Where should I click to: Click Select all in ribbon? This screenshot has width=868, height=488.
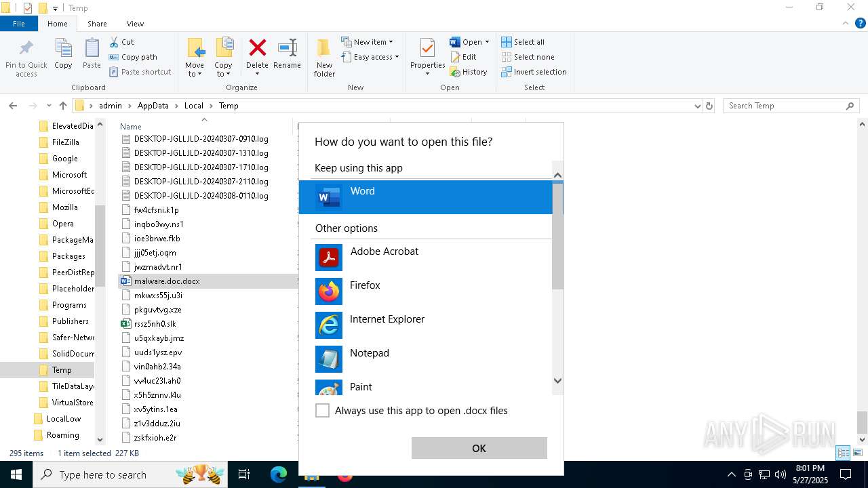pyautogui.click(x=523, y=42)
